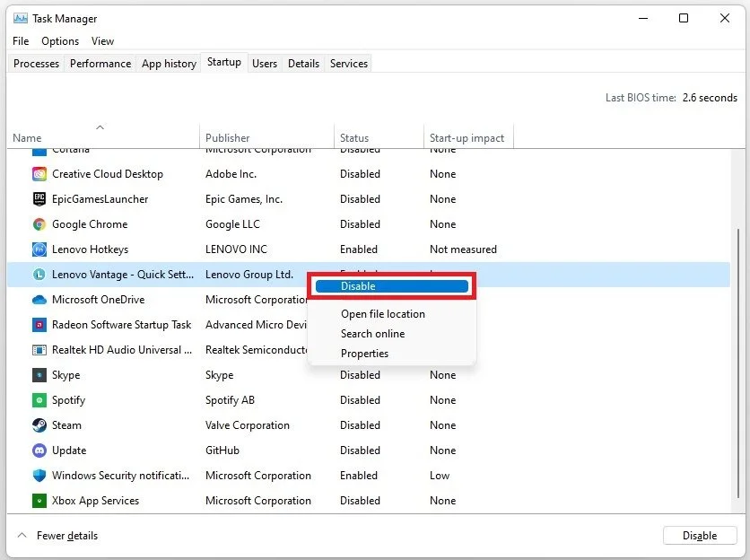Click the Lenovo Hotkeys icon
This screenshot has width=750, height=560.
pos(39,249)
